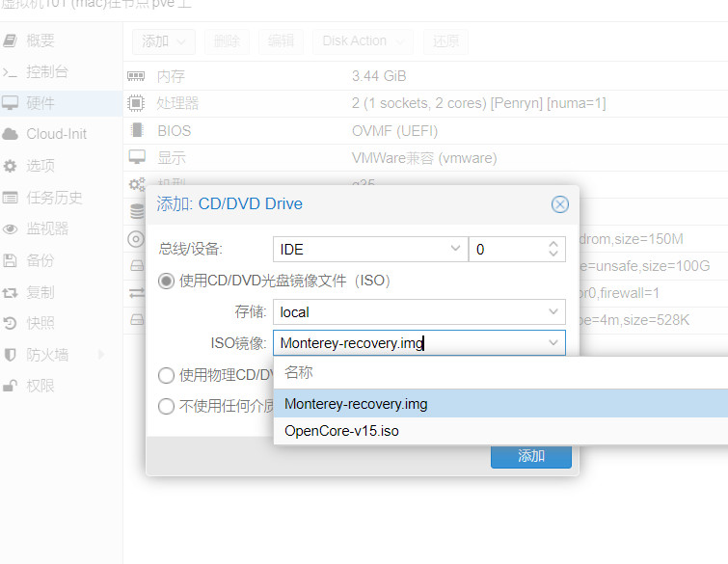Open the Disk Action dropdown
This screenshot has width=728, height=564.
(x=364, y=41)
